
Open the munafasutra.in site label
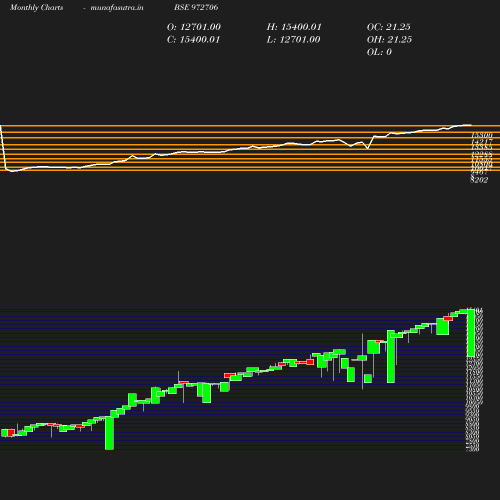tap(117, 8)
